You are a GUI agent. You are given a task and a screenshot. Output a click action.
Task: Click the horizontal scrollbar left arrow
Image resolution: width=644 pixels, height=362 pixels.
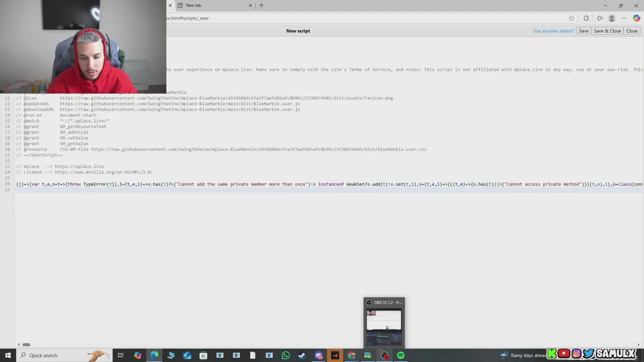tap(19, 344)
